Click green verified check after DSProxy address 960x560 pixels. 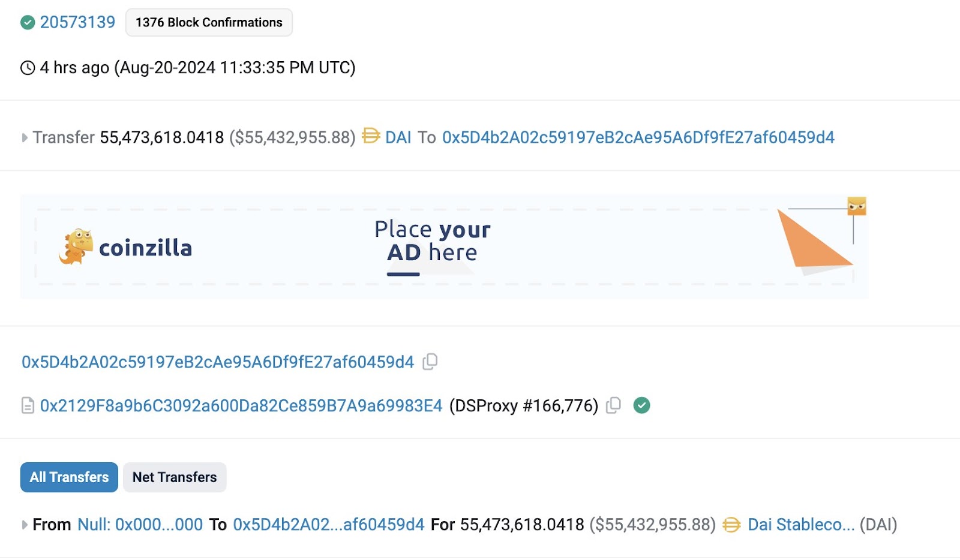(x=642, y=405)
